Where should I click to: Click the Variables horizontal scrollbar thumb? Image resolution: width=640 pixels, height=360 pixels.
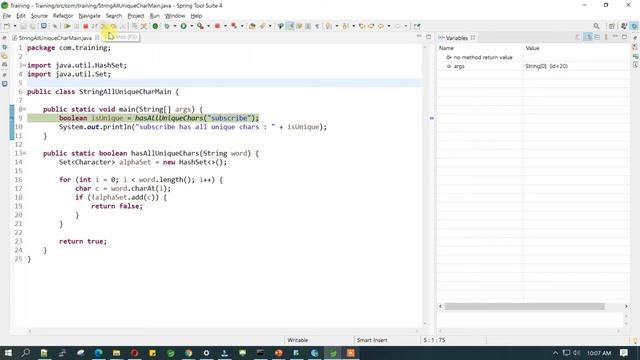pos(524,306)
